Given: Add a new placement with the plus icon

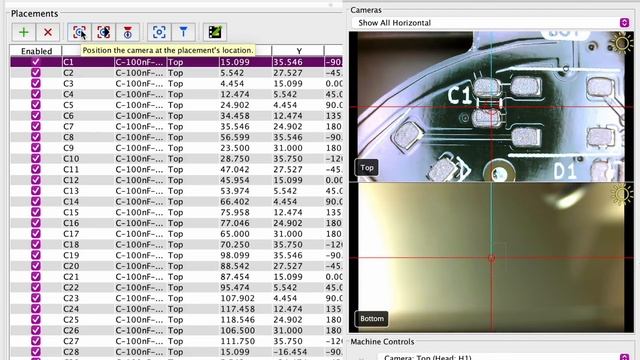Looking at the screenshot, I should (x=24, y=32).
